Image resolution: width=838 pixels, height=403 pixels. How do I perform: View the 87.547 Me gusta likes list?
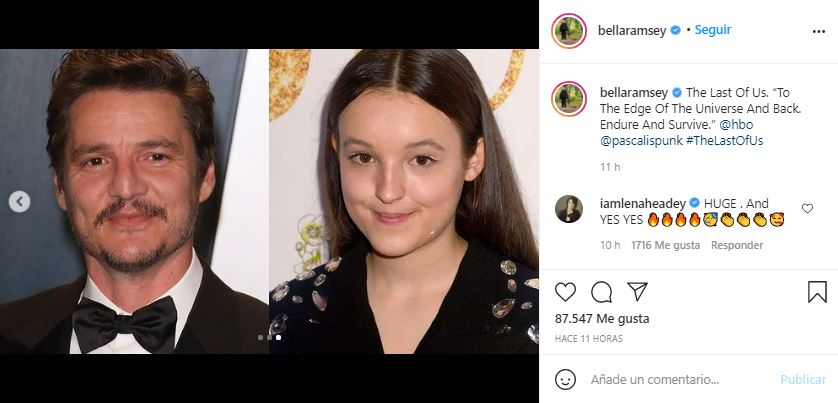click(602, 319)
